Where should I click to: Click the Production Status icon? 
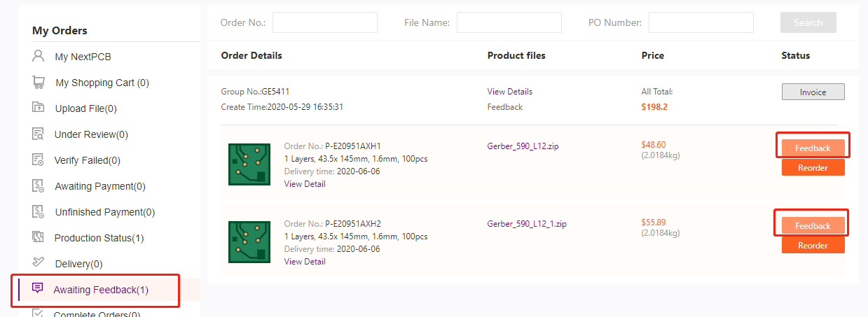point(39,237)
